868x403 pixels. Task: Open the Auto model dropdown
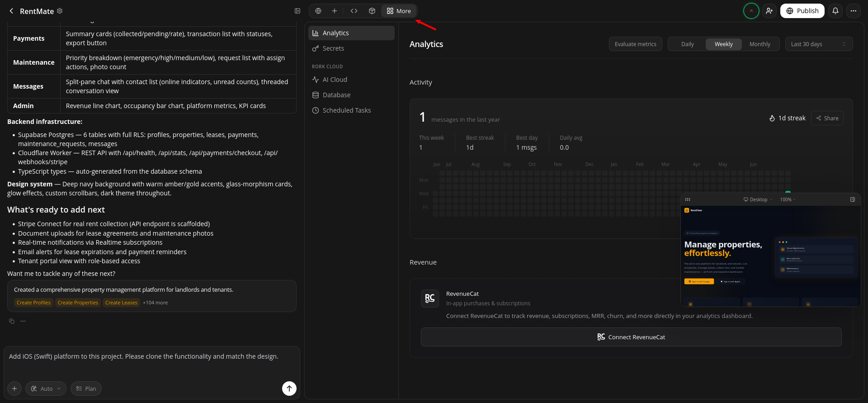click(x=46, y=389)
